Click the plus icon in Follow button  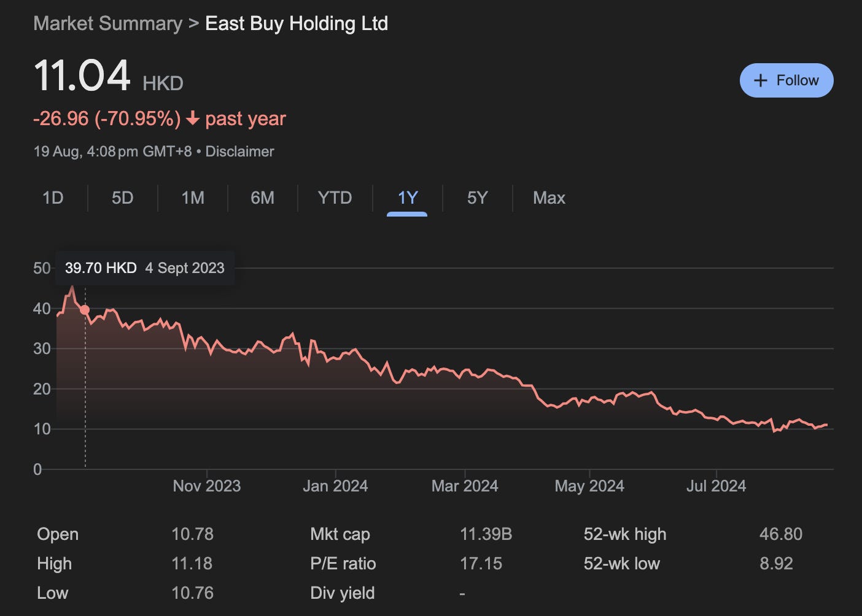pyautogui.click(x=760, y=80)
